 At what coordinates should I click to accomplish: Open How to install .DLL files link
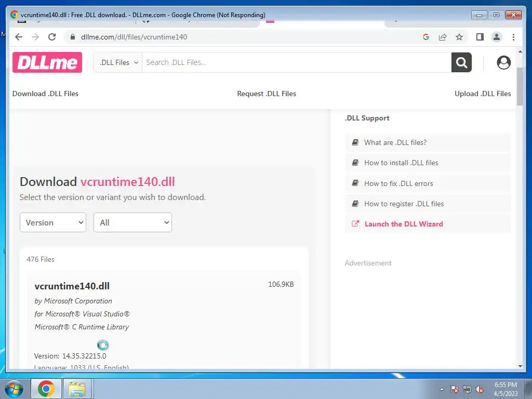[401, 163]
